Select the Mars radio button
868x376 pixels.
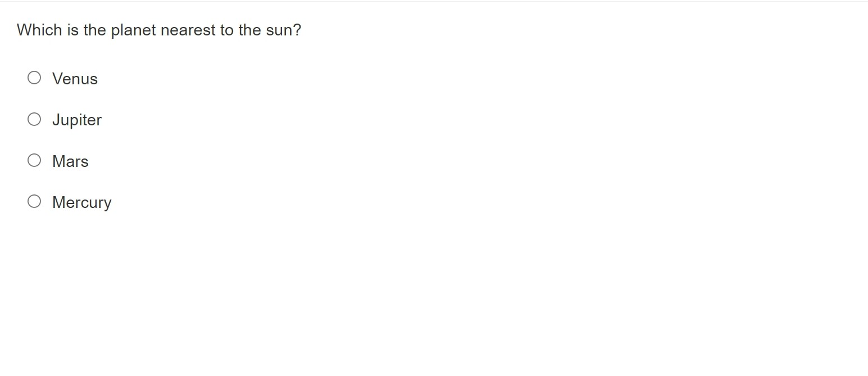34,160
